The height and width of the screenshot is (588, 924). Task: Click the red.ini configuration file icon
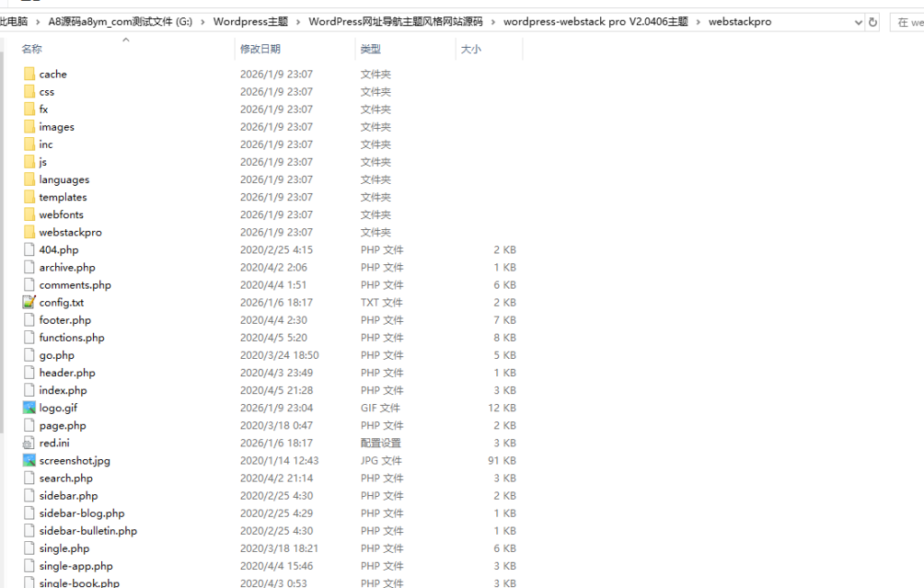[x=30, y=443]
